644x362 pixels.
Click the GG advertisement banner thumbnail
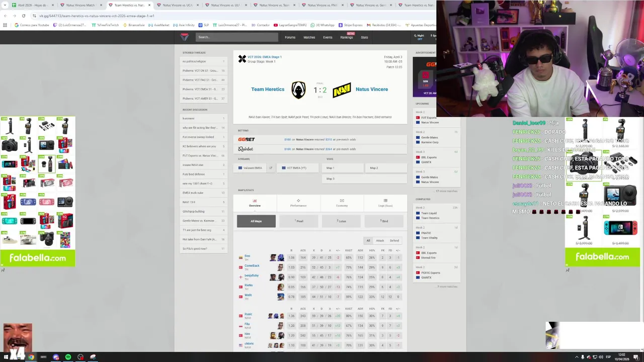[x=425, y=77]
